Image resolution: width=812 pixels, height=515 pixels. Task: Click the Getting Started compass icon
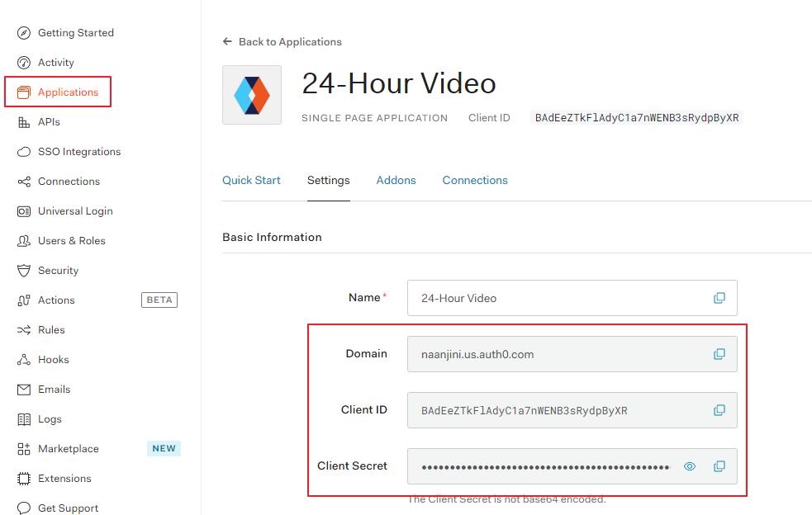(x=24, y=33)
